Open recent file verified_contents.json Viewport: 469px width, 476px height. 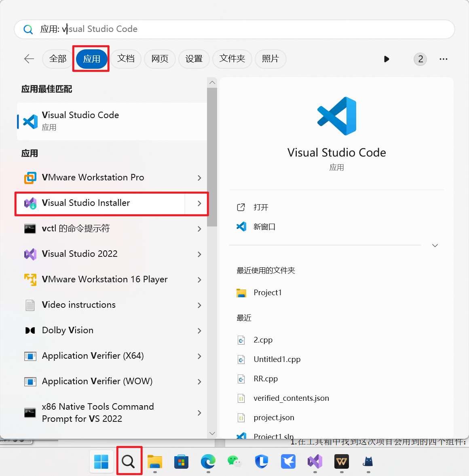coord(291,398)
